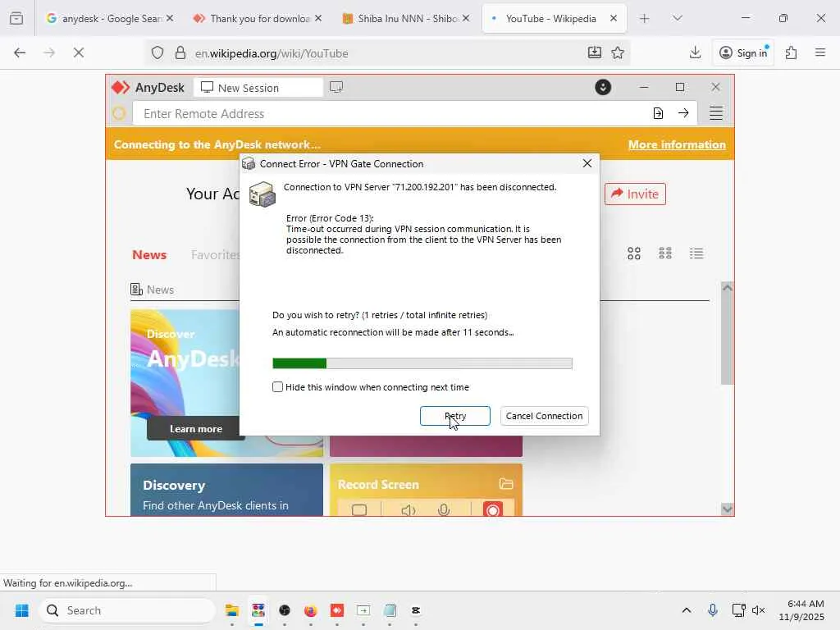
Task: Select the News tab in AnyDesk
Action: (x=149, y=255)
